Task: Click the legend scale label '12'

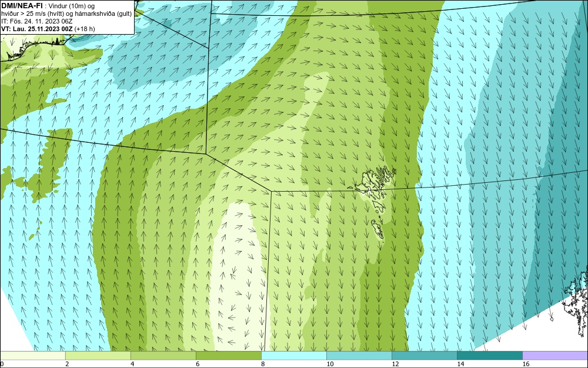Action: pos(395,364)
